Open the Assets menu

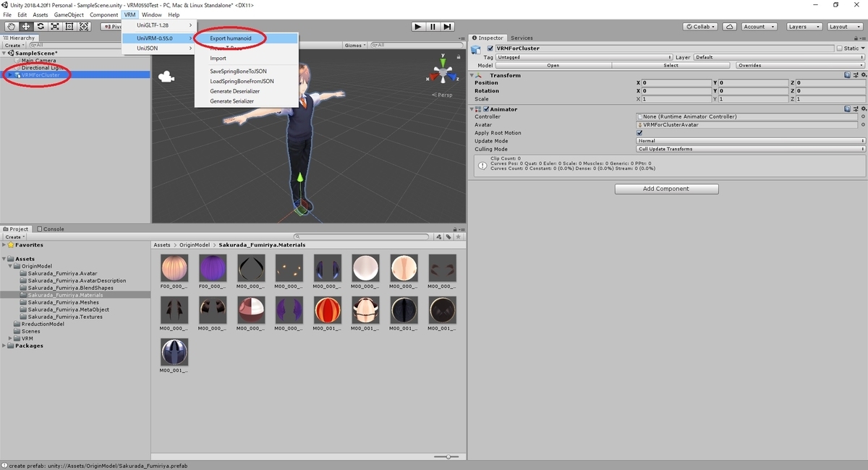click(x=41, y=14)
